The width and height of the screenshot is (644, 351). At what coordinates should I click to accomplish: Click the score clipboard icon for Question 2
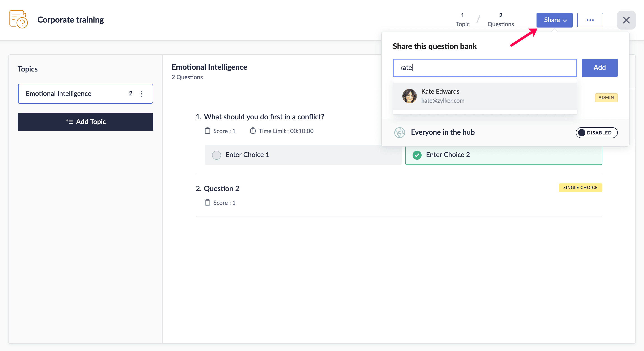point(207,202)
